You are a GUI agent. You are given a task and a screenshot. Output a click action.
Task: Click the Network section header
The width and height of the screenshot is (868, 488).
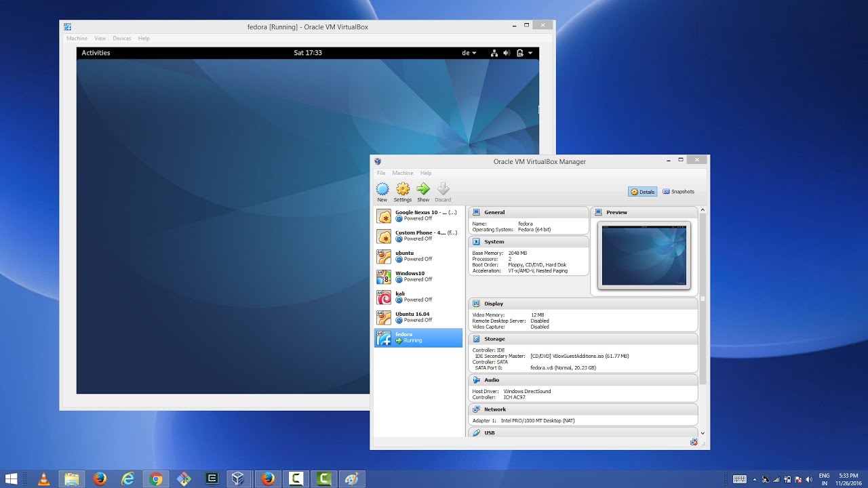tap(583, 409)
